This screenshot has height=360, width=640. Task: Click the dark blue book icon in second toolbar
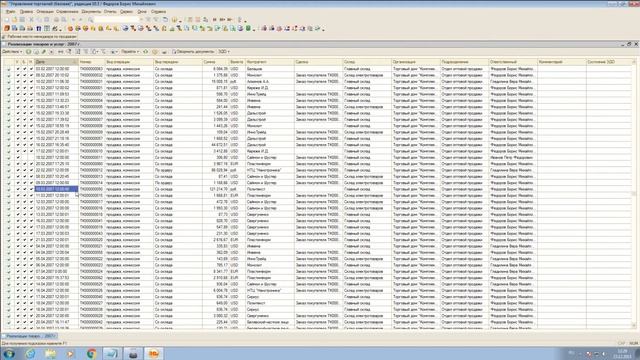pos(39,29)
